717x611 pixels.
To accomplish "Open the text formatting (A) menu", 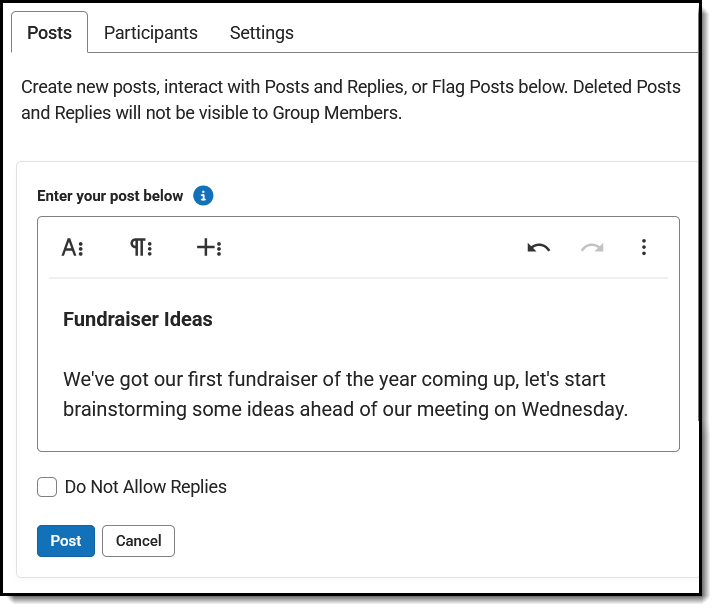I will pyautogui.click(x=72, y=248).
